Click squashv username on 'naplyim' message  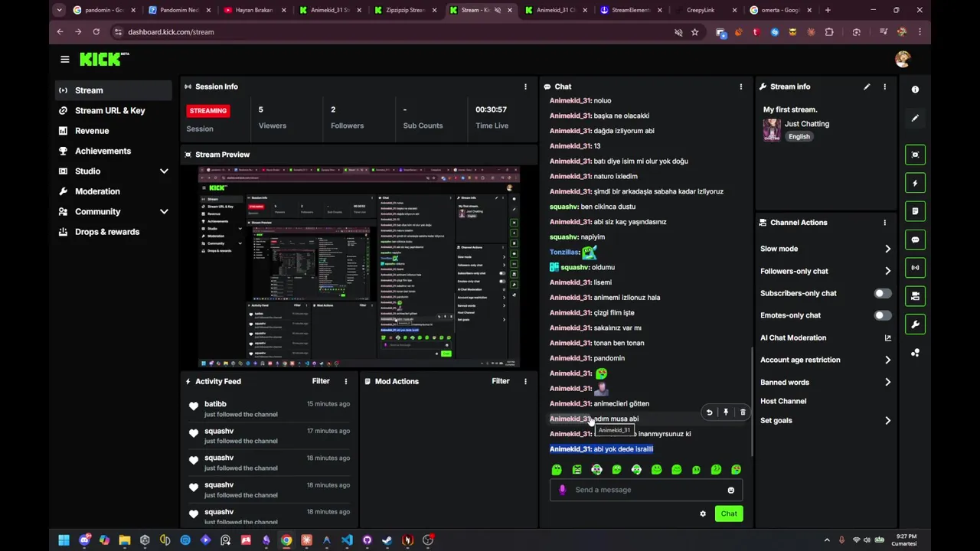[564, 237]
